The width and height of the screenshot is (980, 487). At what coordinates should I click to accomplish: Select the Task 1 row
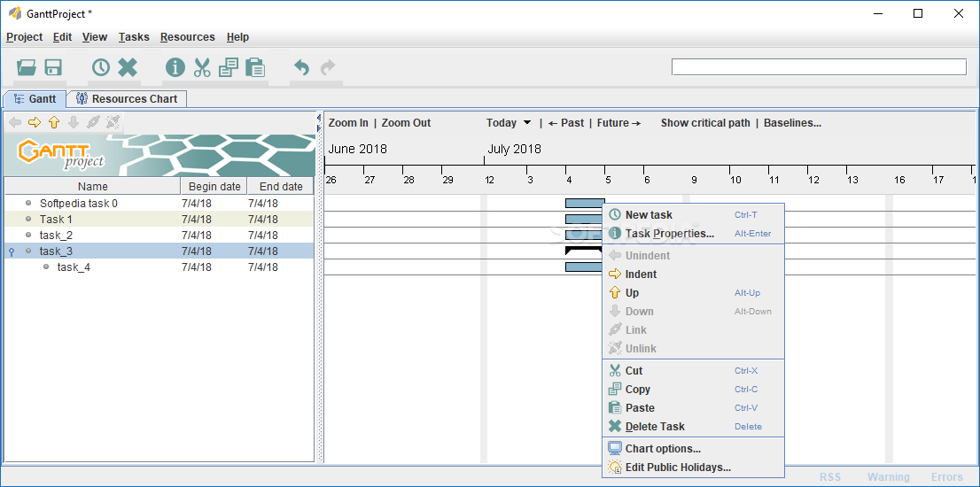coord(159,220)
